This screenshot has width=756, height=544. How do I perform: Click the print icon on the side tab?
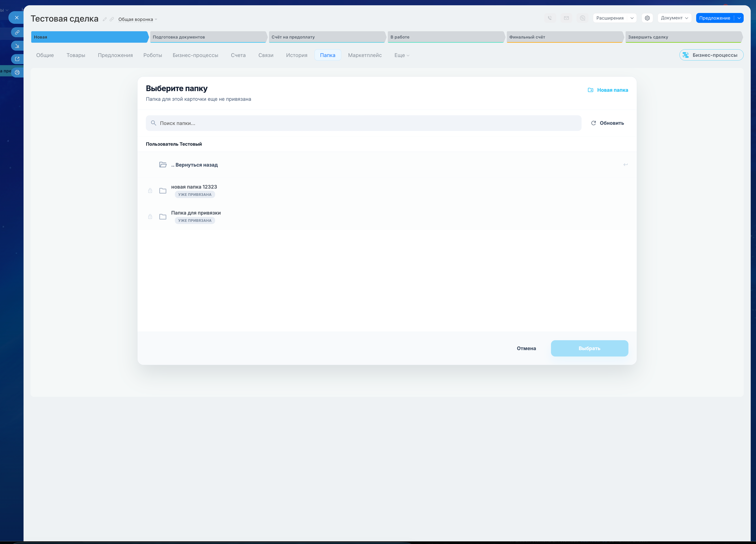[x=17, y=72]
